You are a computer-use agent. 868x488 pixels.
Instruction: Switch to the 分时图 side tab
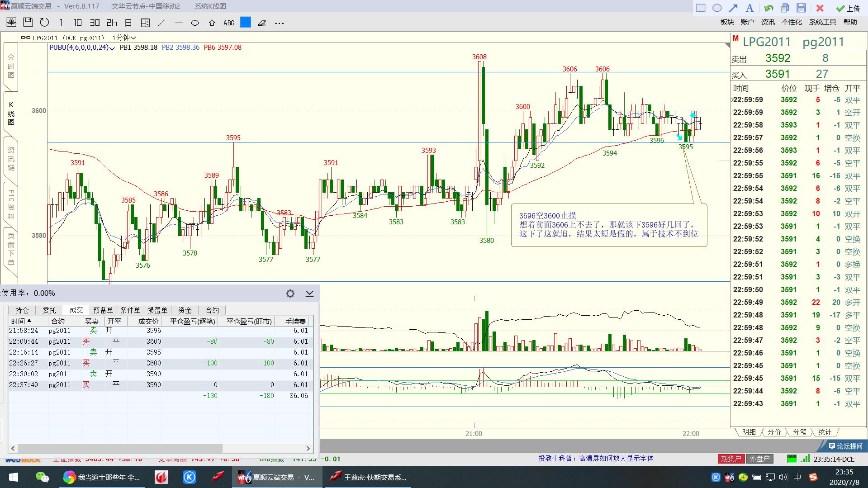pyautogui.click(x=11, y=66)
